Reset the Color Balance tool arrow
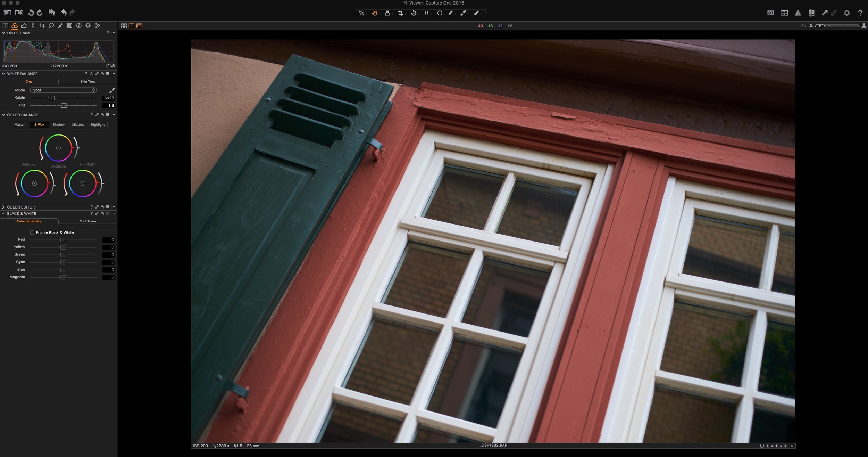868x457 pixels. [102, 114]
